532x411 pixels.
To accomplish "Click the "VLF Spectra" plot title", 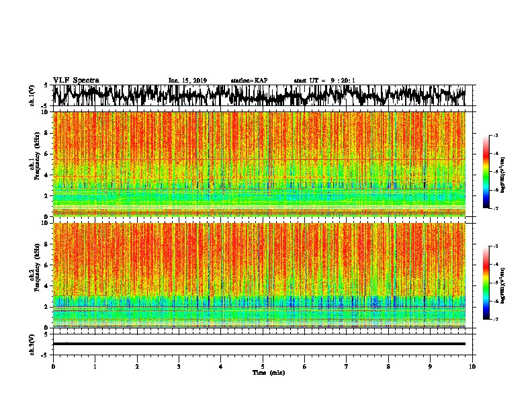I will [x=76, y=81].
